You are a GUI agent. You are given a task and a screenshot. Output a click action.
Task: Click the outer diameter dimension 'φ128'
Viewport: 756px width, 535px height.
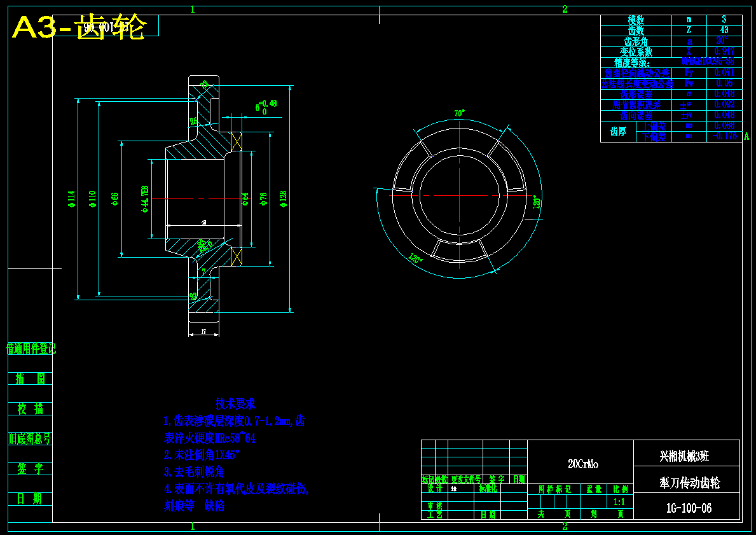tap(283, 198)
